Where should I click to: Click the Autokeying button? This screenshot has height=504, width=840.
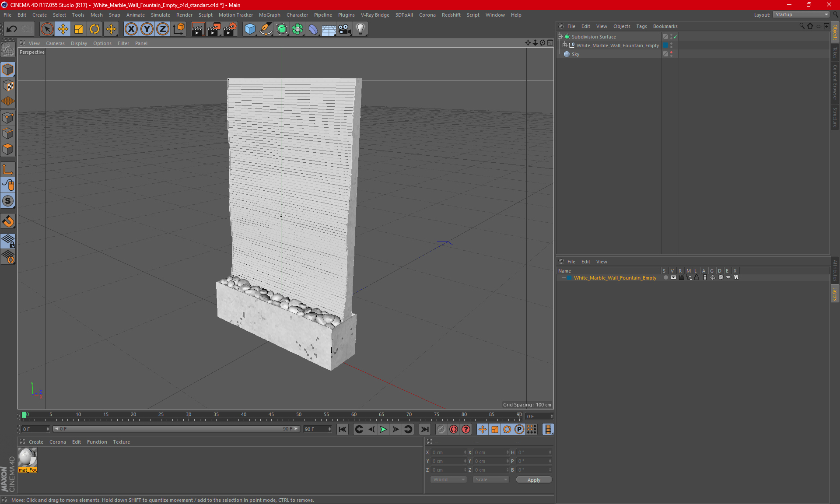pos(454,429)
